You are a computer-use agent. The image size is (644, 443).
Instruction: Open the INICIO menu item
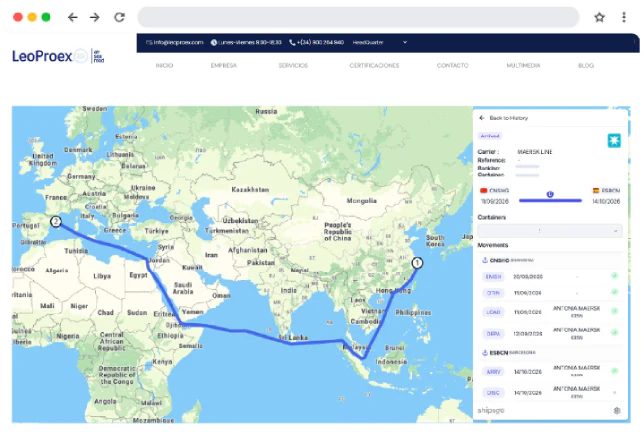pyautogui.click(x=164, y=65)
